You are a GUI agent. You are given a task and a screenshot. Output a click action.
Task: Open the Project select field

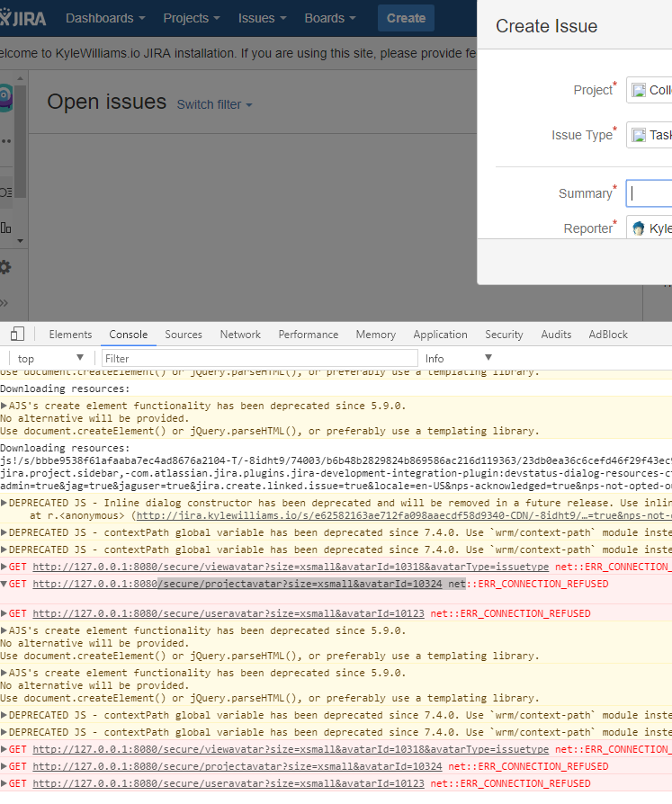650,90
